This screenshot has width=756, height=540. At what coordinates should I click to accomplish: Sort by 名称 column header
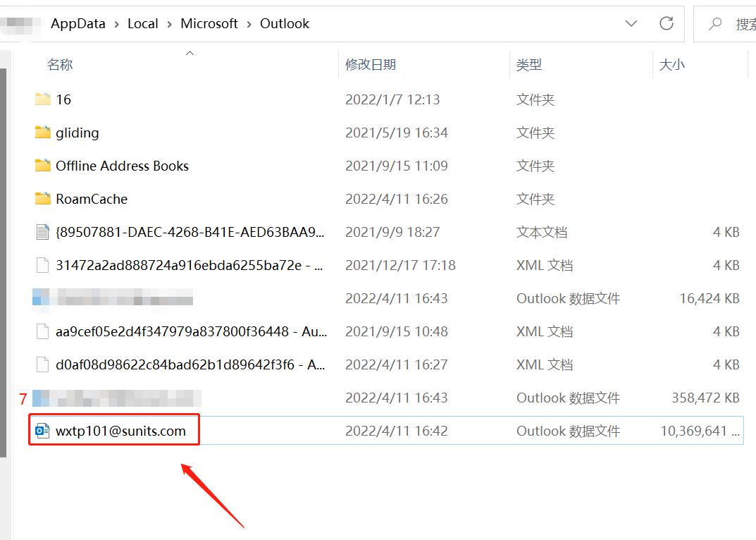pos(60,64)
